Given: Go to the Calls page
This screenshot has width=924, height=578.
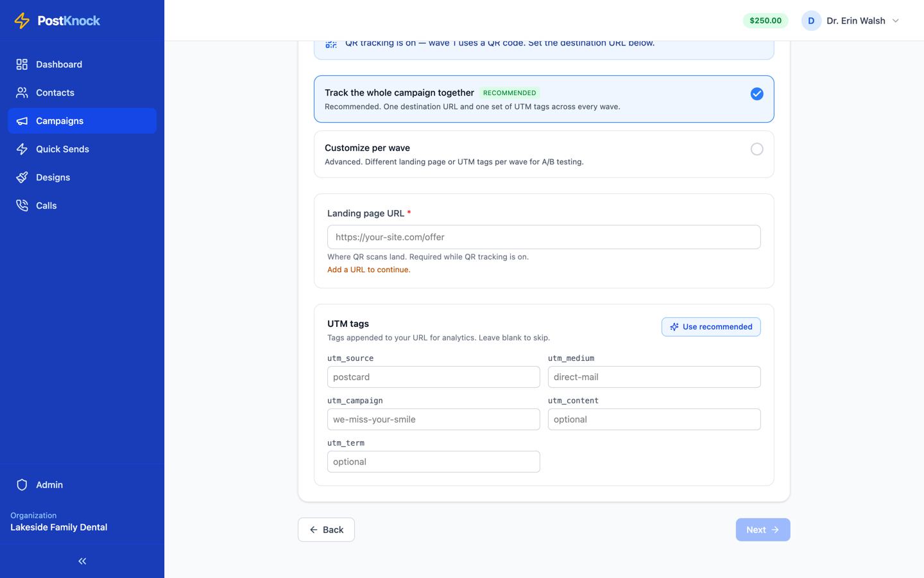Looking at the screenshot, I should (x=82, y=206).
